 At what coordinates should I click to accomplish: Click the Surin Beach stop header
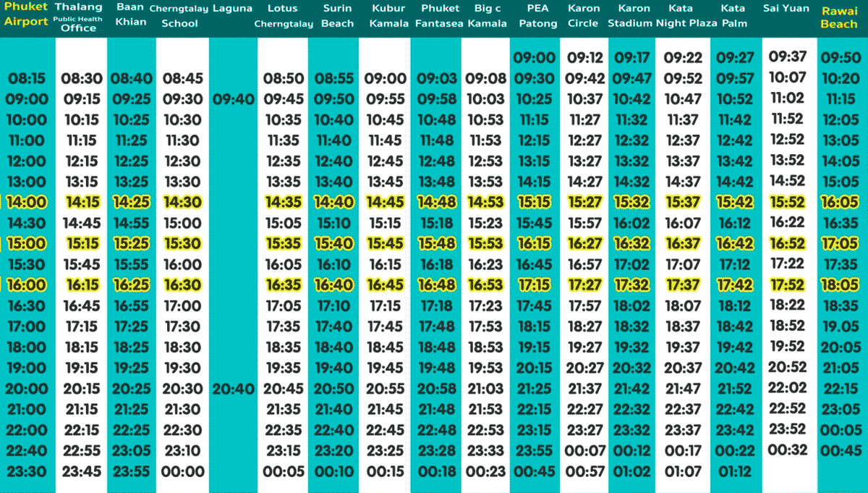(x=337, y=16)
